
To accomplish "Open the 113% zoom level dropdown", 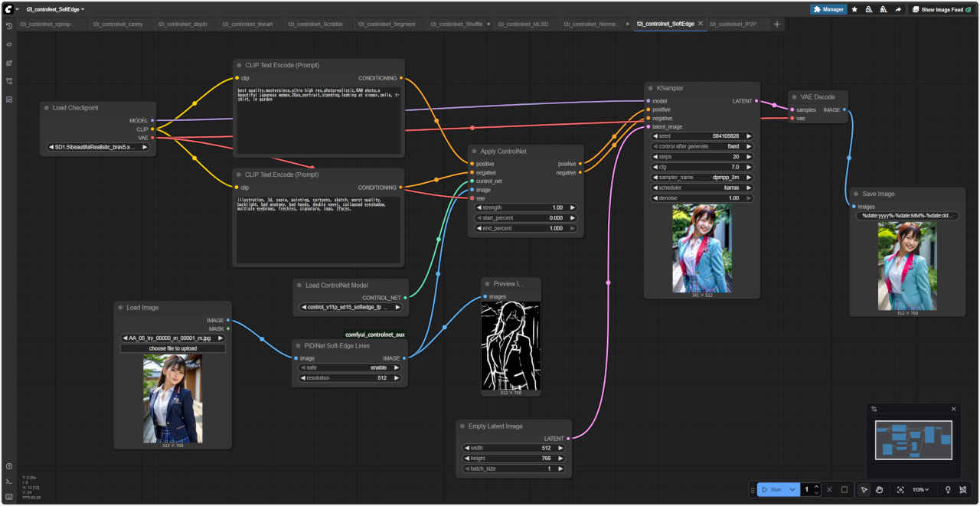I will pyautogui.click(x=920, y=490).
